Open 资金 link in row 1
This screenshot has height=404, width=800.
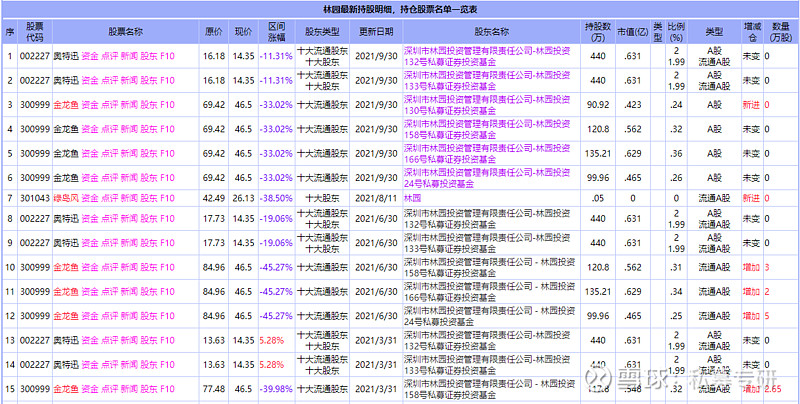[90, 56]
